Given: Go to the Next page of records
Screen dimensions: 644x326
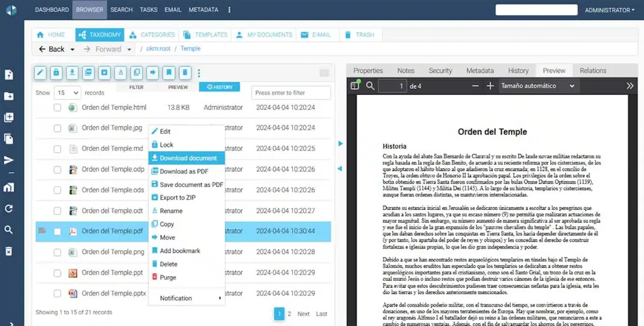Looking at the screenshot, I should [x=304, y=314].
